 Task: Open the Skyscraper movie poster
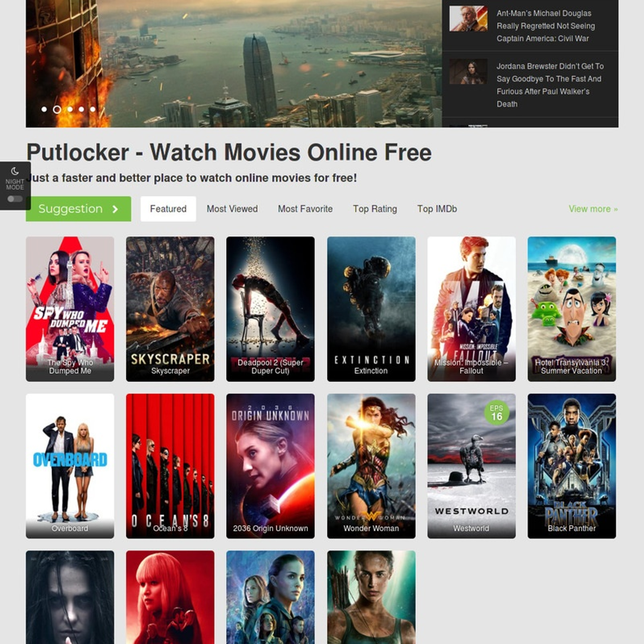pyautogui.click(x=170, y=309)
